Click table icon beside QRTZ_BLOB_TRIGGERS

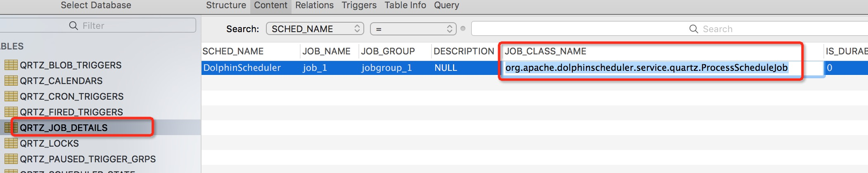click(x=11, y=65)
